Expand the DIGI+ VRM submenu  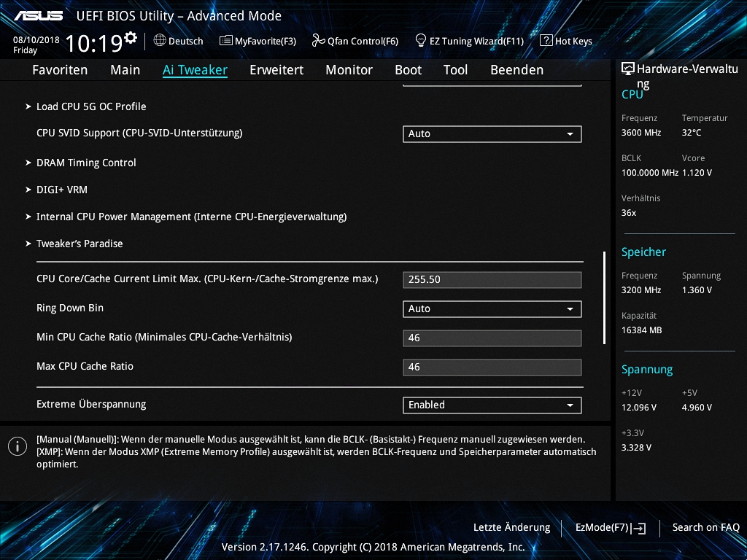coord(61,190)
